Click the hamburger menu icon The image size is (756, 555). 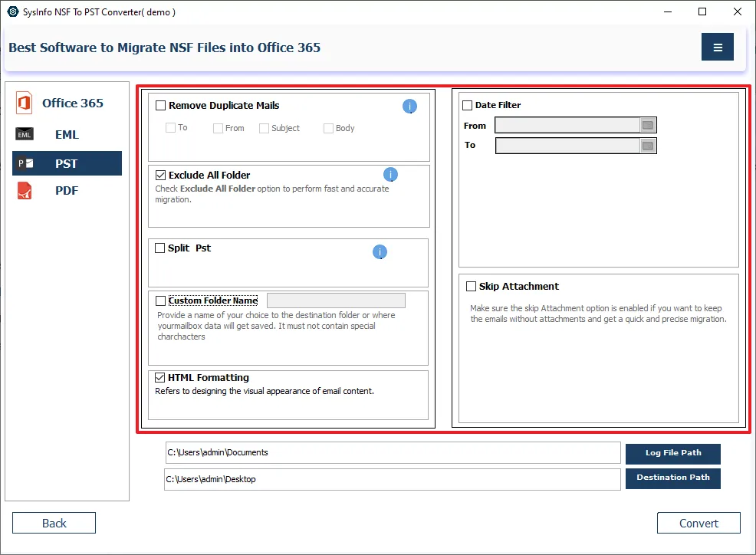pyautogui.click(x=717, y=48)
